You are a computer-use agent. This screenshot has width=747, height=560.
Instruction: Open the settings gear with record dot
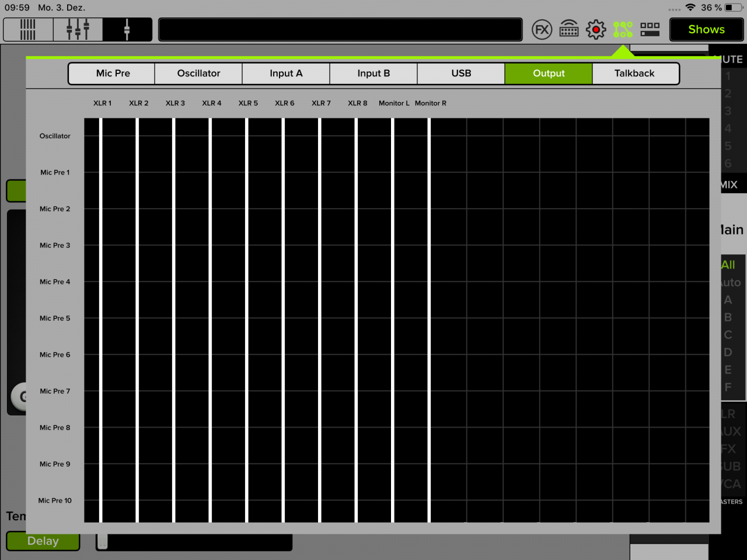[596, 29]
